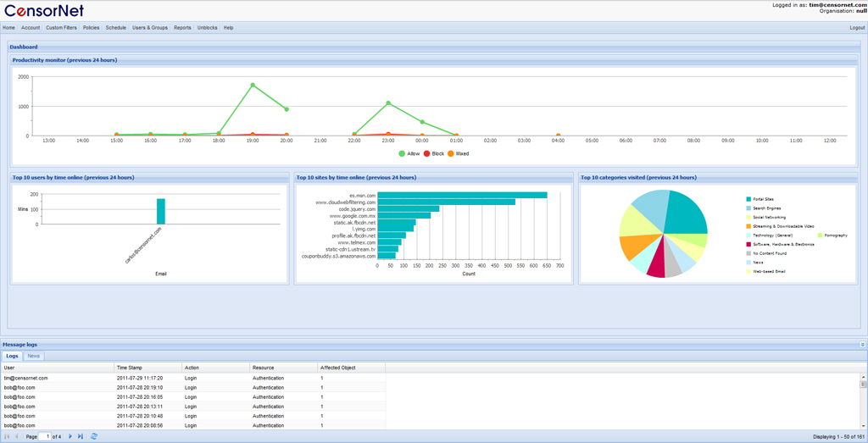This screenshot has width=868, height=443.
Task: Click the Search Engines legend swatch
Action: (749, 208)
